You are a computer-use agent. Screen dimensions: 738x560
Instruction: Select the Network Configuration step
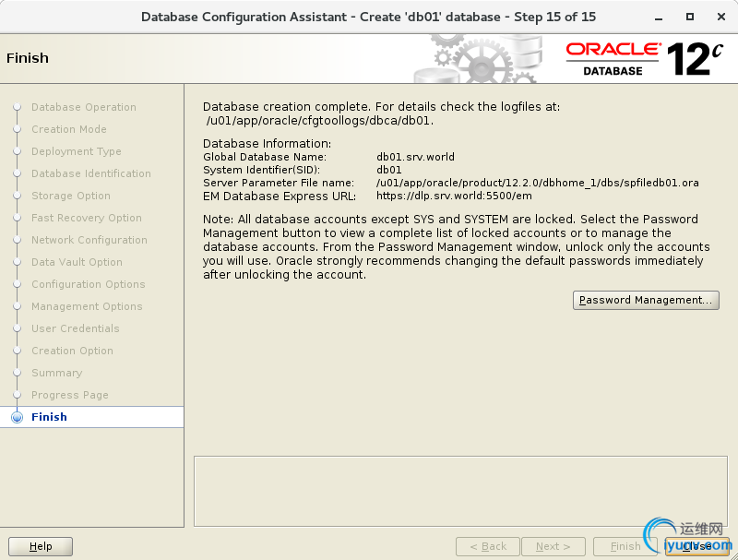[x=89, y=240]
